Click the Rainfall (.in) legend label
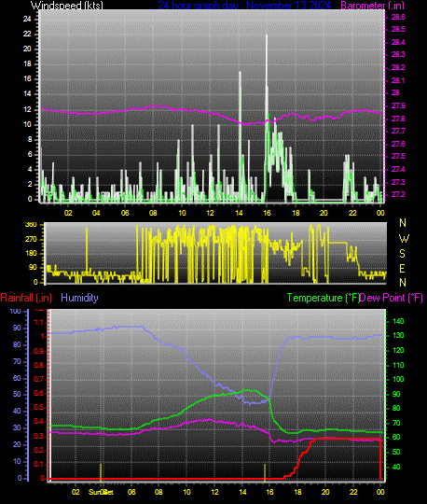427x504 pixels. 26,298
